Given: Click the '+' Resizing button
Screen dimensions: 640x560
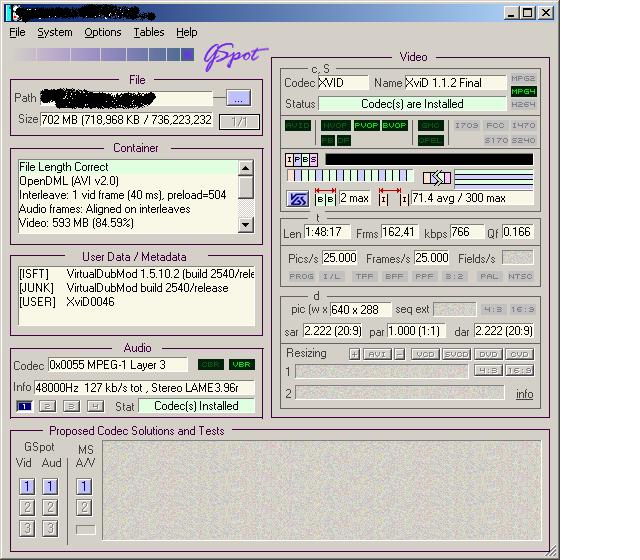Looking at the screenshot, I should 354,354.
